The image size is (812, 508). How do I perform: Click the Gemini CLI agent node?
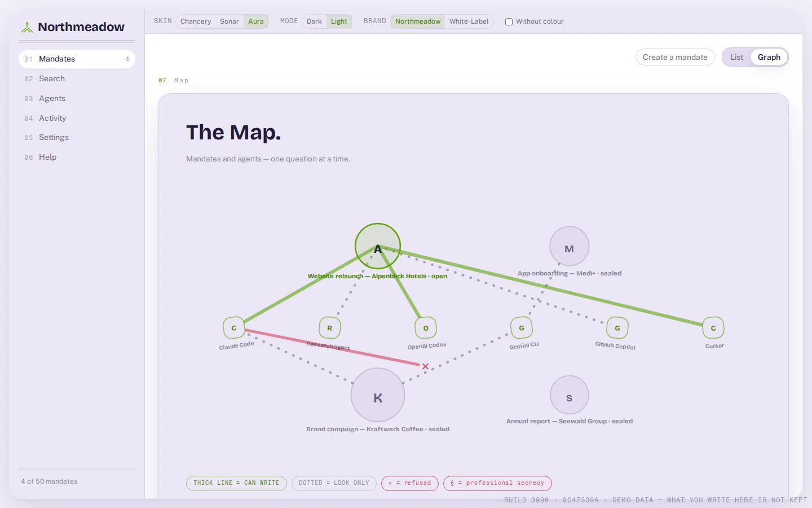[522, 328]
